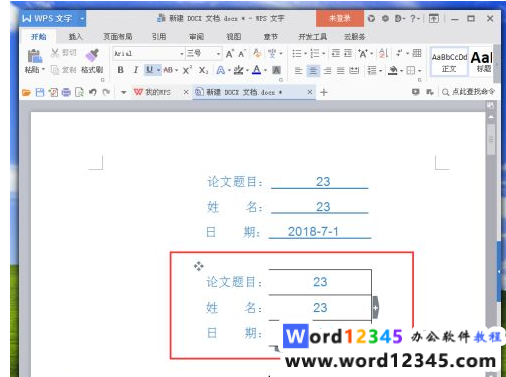Click the Print preview icon
The image size is (506, 377).
79,92
